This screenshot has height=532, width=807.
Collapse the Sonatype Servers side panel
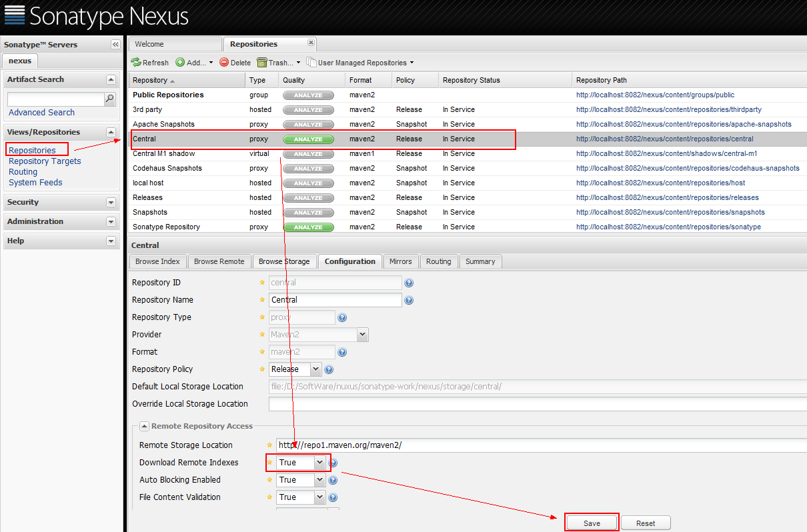click(x=115, y=45)
